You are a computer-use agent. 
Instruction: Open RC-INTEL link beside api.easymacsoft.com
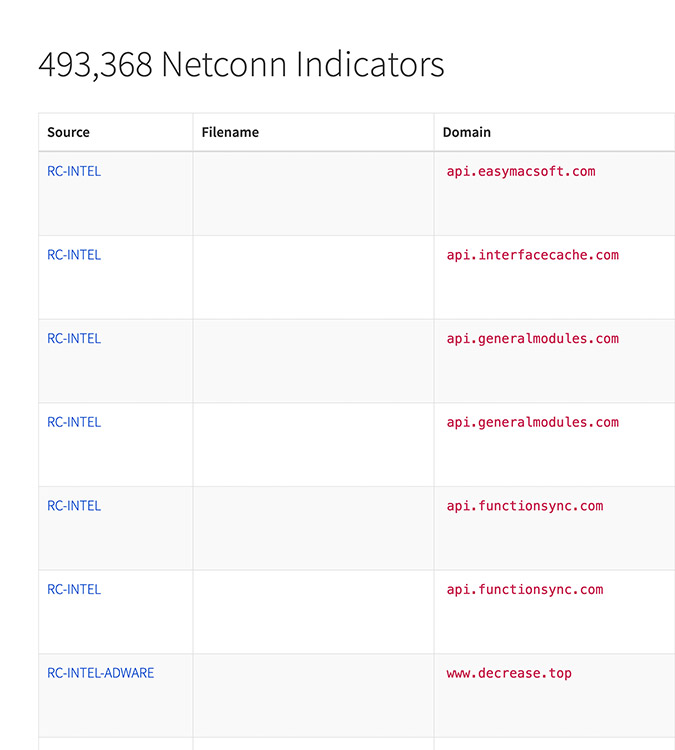(74, 171)
